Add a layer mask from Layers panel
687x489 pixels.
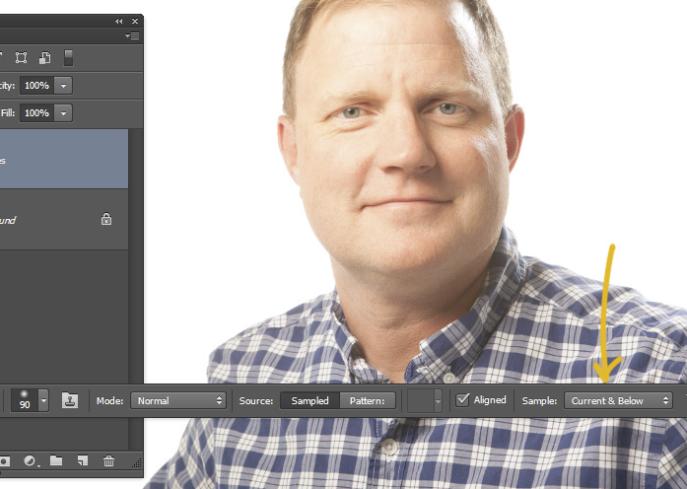(5, 461)
